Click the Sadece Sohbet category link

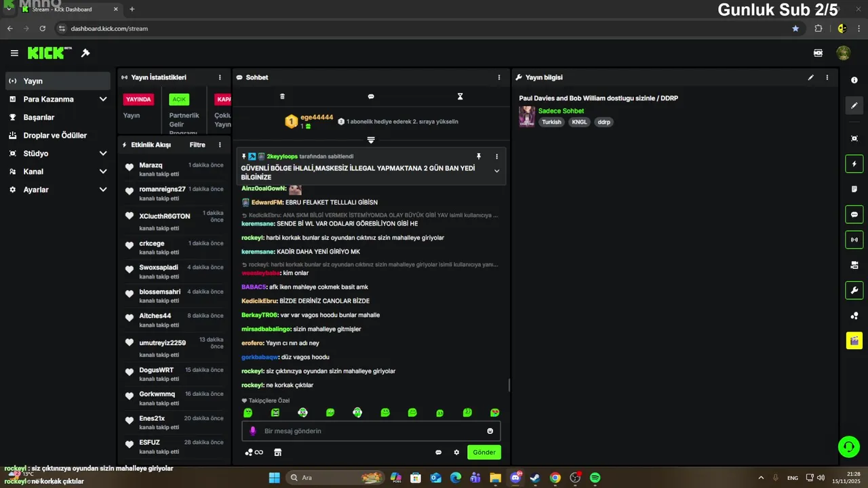coord(561,110)
